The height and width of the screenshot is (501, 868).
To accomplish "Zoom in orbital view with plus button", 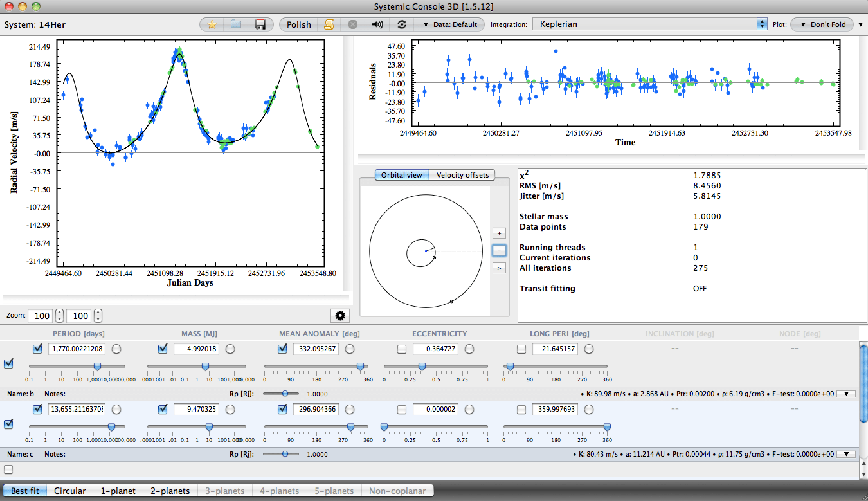I will click(x=499, y=233).
